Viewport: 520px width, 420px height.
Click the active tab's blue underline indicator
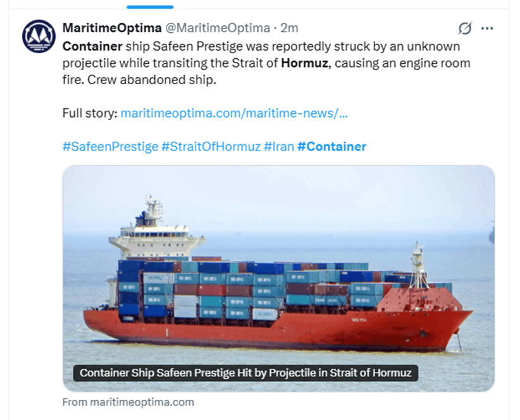click(150, 7)
